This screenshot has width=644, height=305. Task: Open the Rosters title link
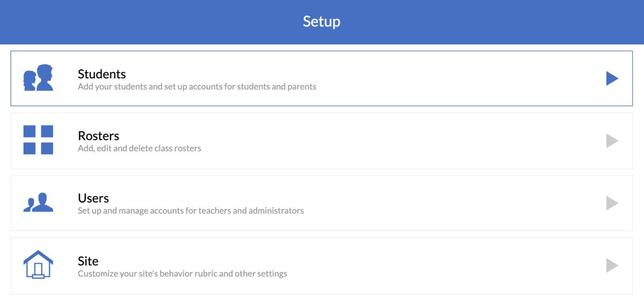coord(99,136)
